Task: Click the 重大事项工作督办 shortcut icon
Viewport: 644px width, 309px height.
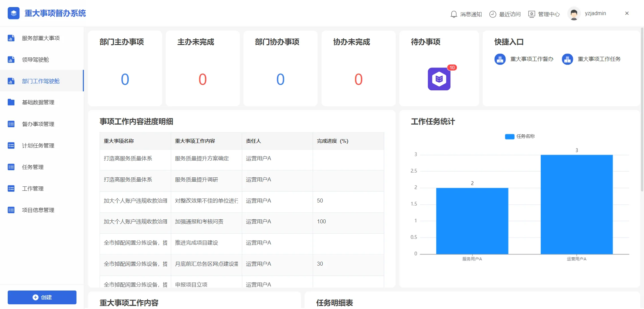Action: pos(500,59)
